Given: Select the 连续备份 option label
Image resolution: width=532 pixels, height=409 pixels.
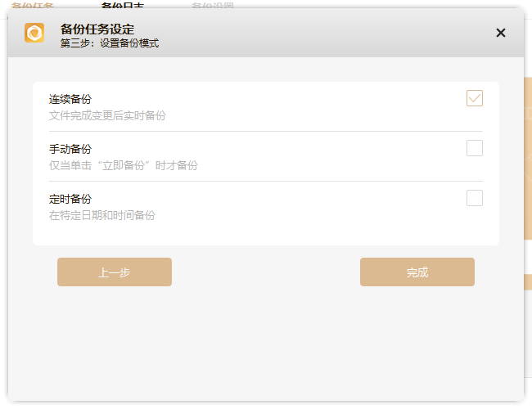Looking at the screenshot, I should (70, 99).
